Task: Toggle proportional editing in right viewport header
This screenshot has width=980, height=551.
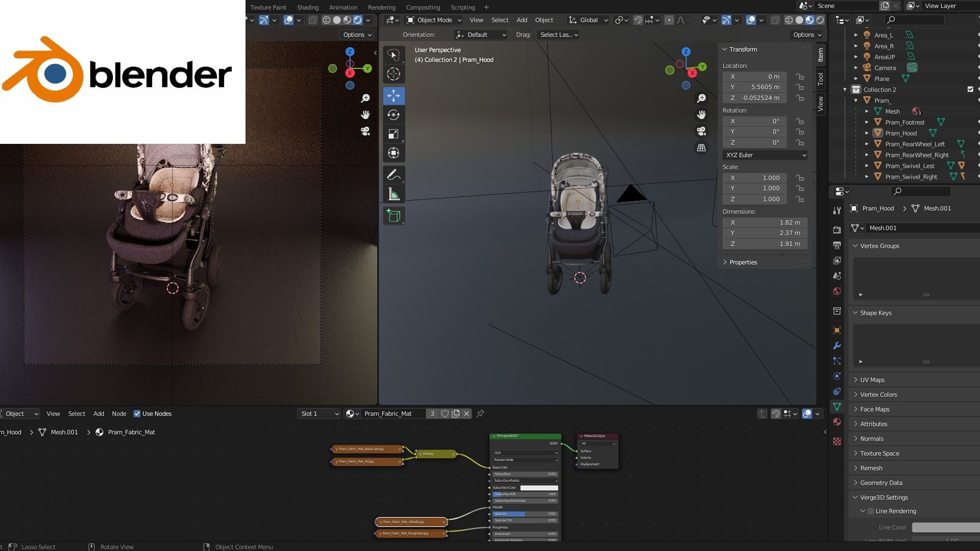Action: [669, 20]
